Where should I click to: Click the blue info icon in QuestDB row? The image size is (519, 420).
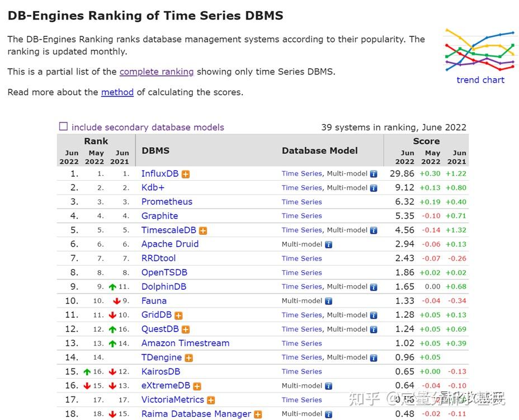(x=374, y=329)
